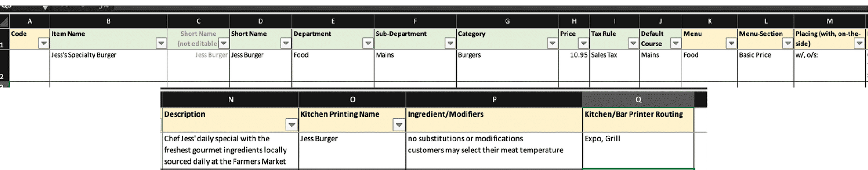Viewport: 868px width, 170px height.
Task: Select the Burgers category cell
Action: tap(507, 65)
